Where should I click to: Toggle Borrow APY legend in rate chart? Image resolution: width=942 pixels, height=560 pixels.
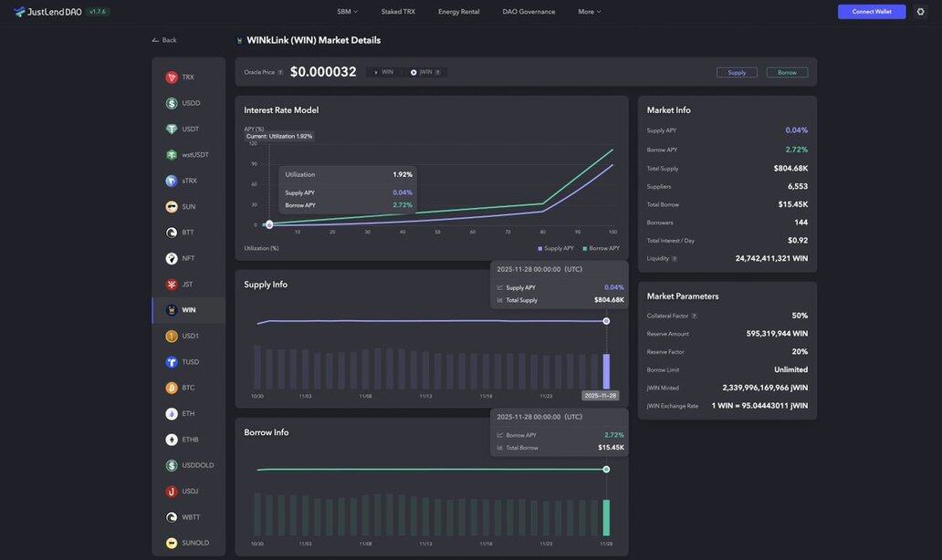(x=601, y=248)
